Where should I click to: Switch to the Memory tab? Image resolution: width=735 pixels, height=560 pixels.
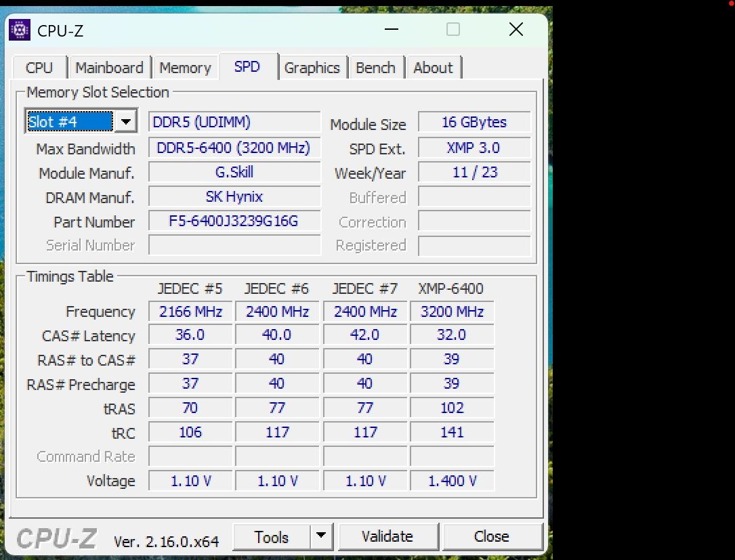pyautogui.click(x=185, y=68)
